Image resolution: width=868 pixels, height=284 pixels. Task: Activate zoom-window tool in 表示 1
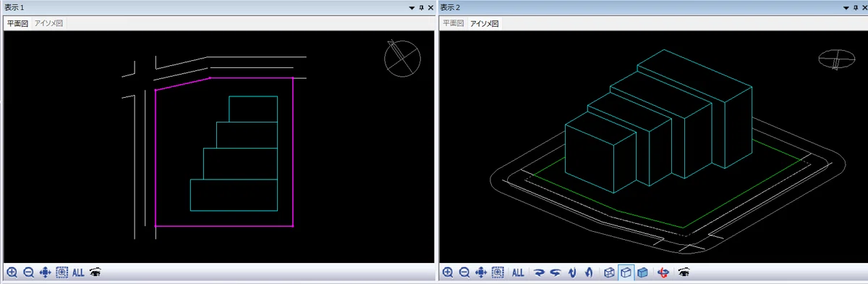62,272
